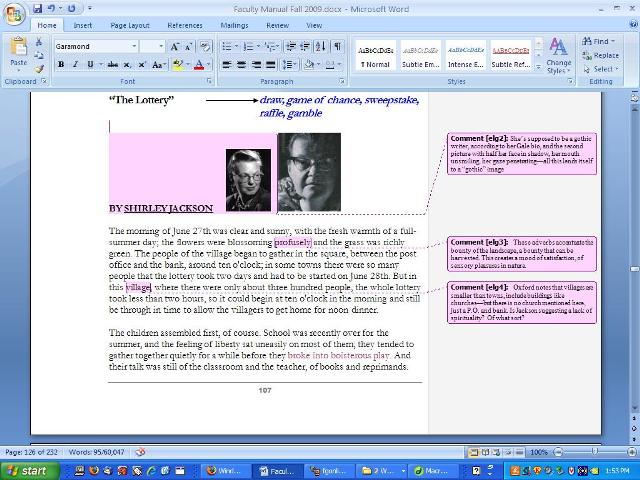Click the Save icon in Quick Access toolbar
Image resolution: width=640 pixels, height=480 pixels.
[x=36, y=8]
